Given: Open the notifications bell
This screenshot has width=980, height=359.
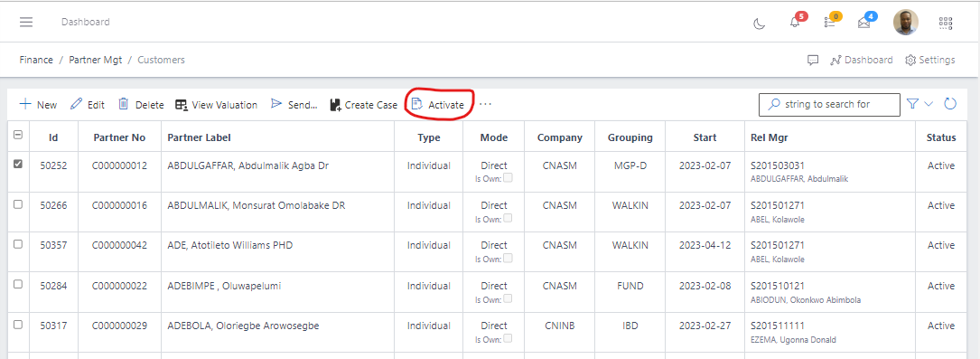Looking at the screenshot, I should (795, 23).
